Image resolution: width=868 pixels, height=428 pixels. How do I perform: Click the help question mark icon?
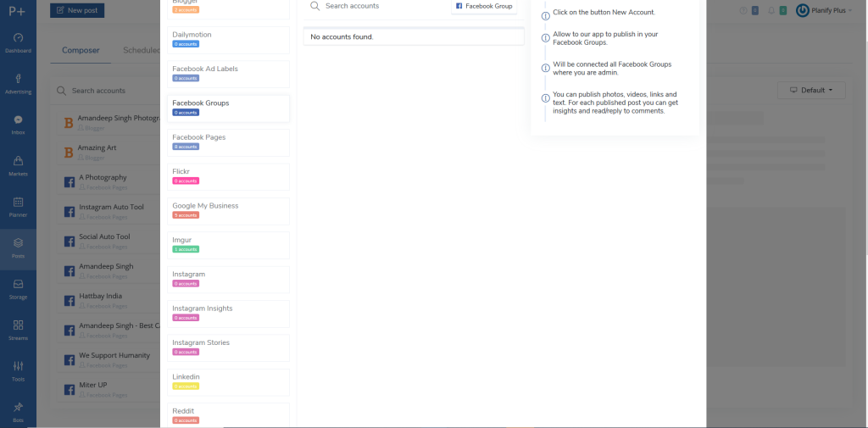click(743, 11)
